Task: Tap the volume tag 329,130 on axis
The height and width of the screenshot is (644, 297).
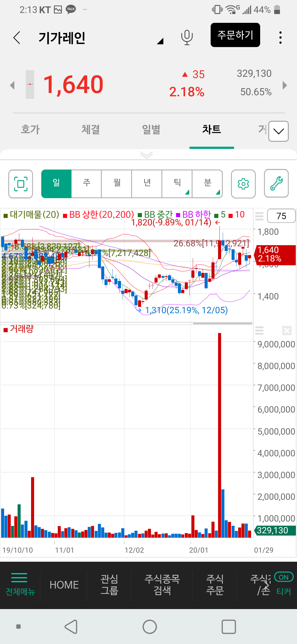Action: coord(276,530)
